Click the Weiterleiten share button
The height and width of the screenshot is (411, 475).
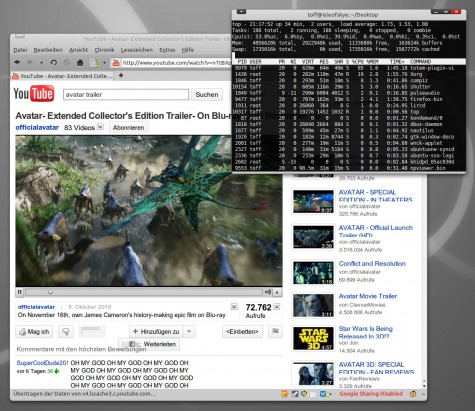point(149,344)
